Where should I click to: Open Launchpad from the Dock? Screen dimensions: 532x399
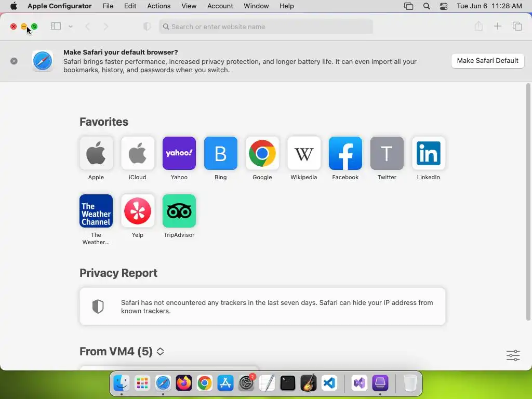(x=142, y=383)
